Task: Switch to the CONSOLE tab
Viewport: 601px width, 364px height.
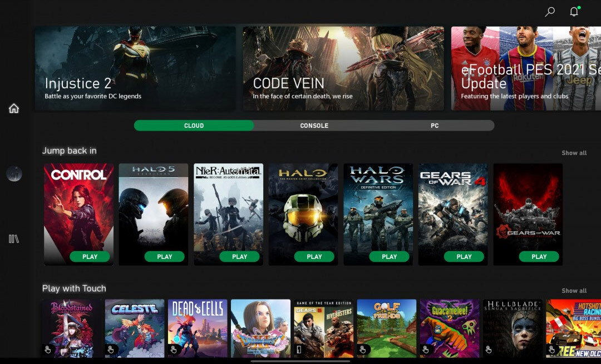Action: point(314,126)
